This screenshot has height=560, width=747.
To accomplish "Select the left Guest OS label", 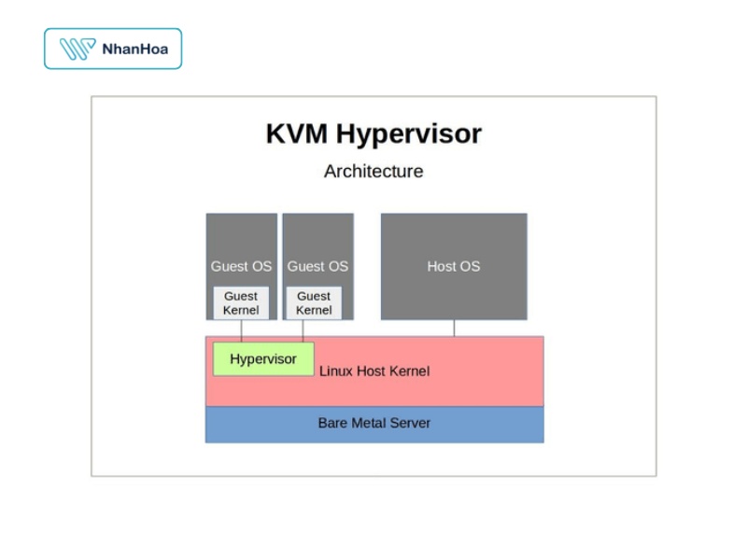I will pyautogui.click(x=241, y=266).
